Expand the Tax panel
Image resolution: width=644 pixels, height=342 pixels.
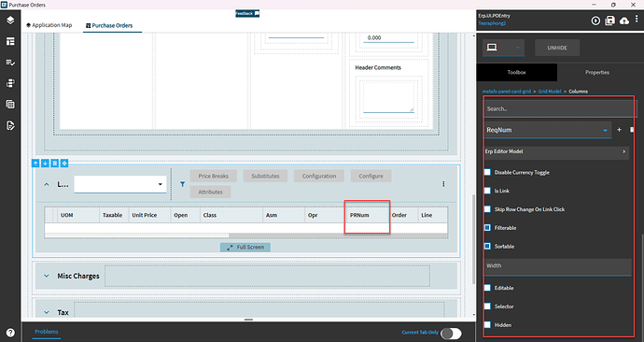47,312
